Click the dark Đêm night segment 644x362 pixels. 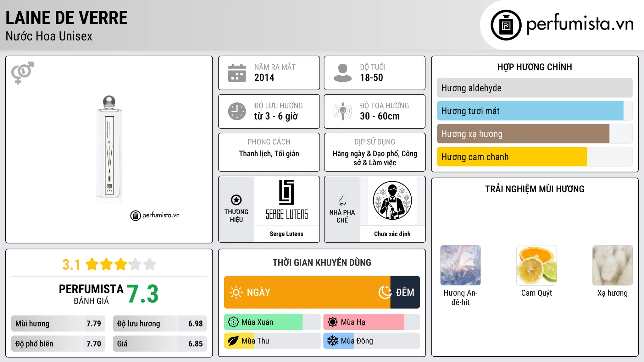pyautogui.click(x=405, y=292)
